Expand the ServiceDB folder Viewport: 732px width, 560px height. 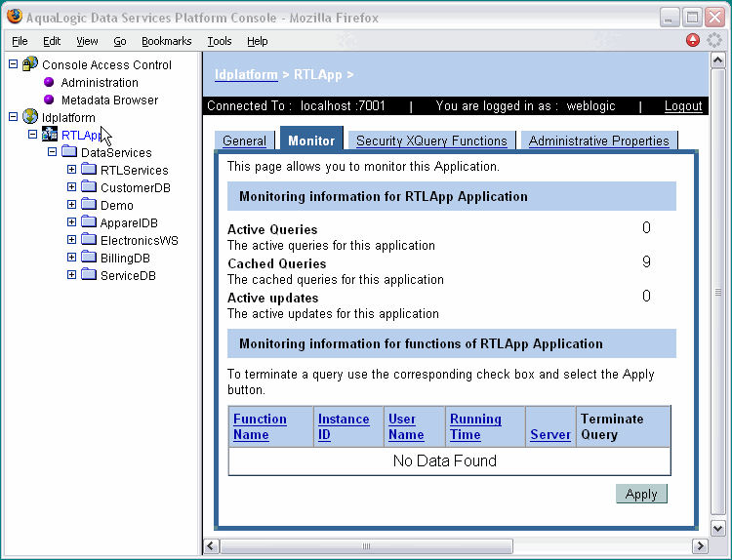(71, 275)
